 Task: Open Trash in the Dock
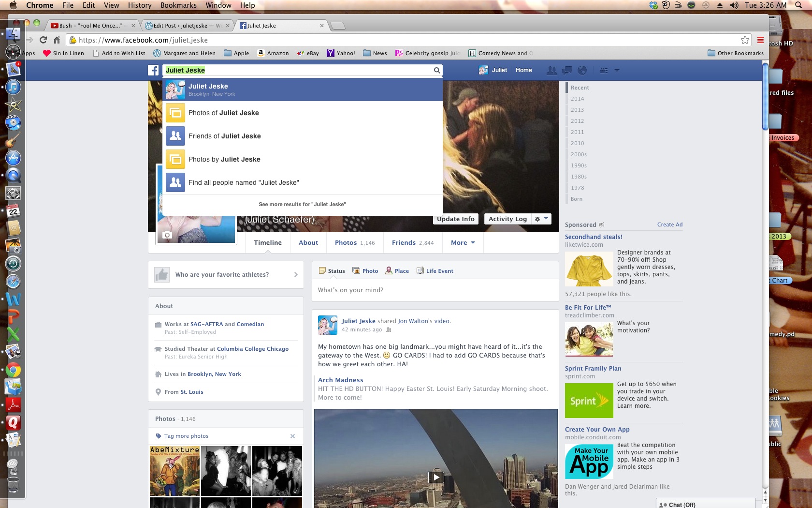(x=13, y=484)
